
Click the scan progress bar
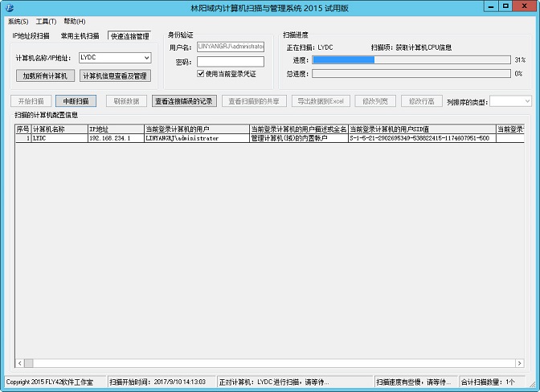click(x=411, y=59)
